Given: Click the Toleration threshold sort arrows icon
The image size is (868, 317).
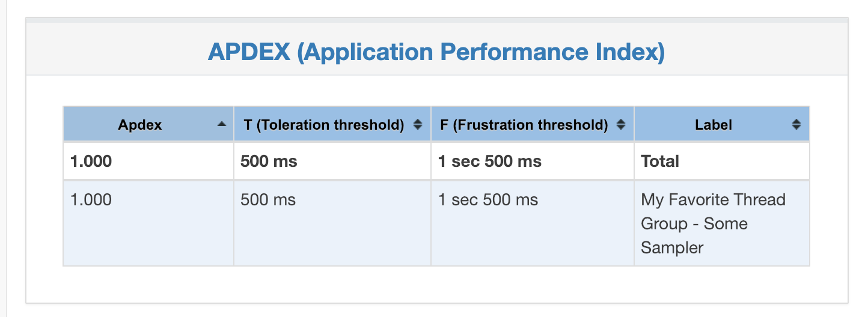Looking at the screenshot, I should point(418,125).
